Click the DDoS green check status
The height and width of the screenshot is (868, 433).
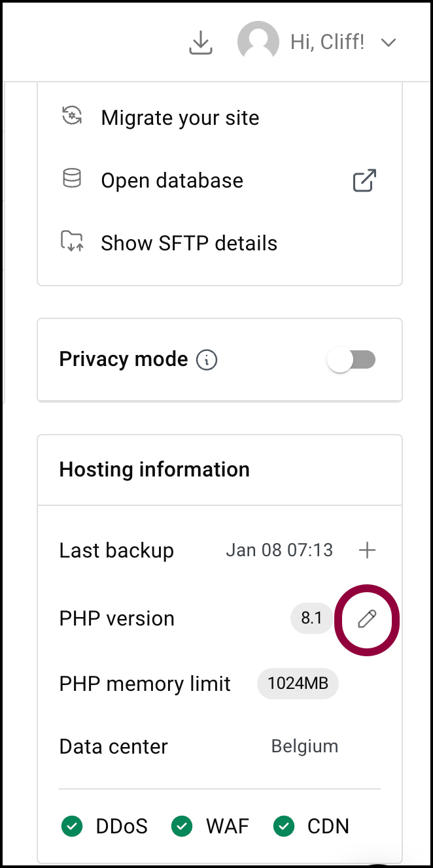104,826
